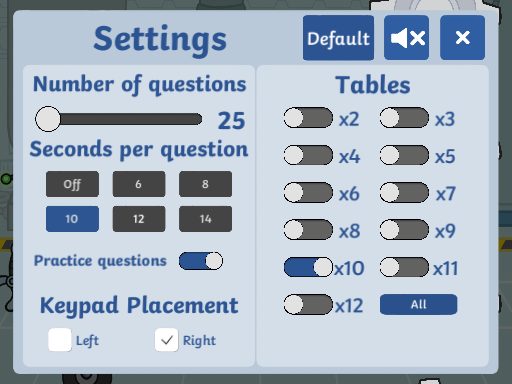This screenshot has height=384, width=512.
Task: Click the Number of questions slider handle
Action: pyautogui.click(x=48, y=119)
